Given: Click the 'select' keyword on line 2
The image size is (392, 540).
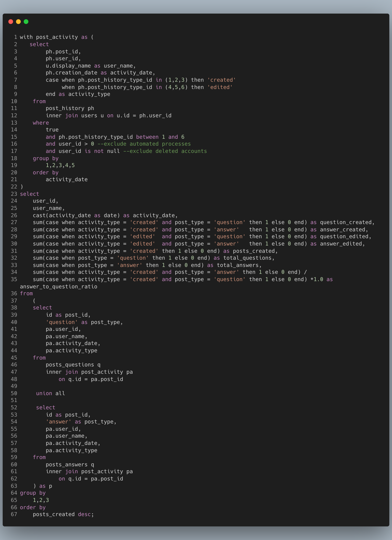Looking at the screenshot, I should coord(39,45).
